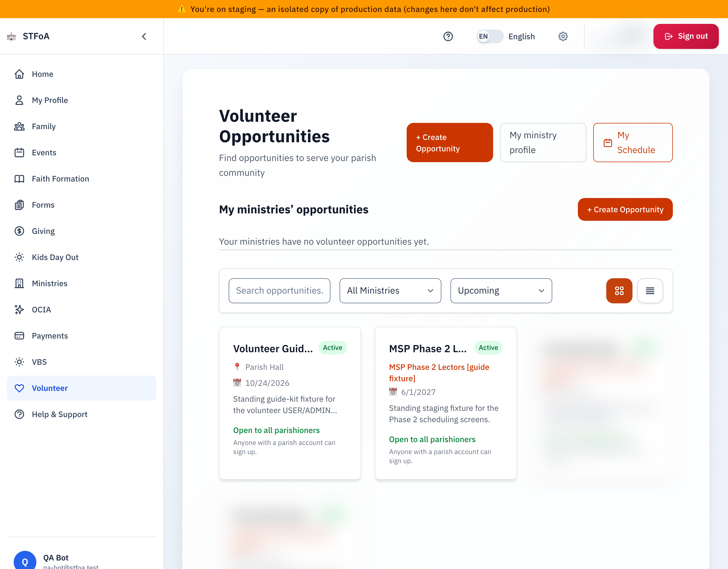Navigate to Ministries

(x=81, y=283)
